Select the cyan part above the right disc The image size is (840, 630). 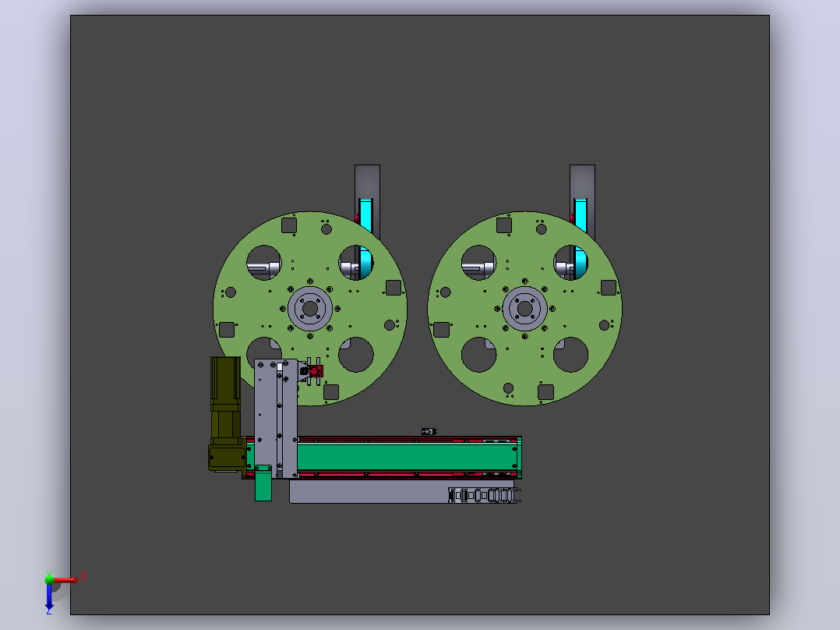[x=581, y=214]
